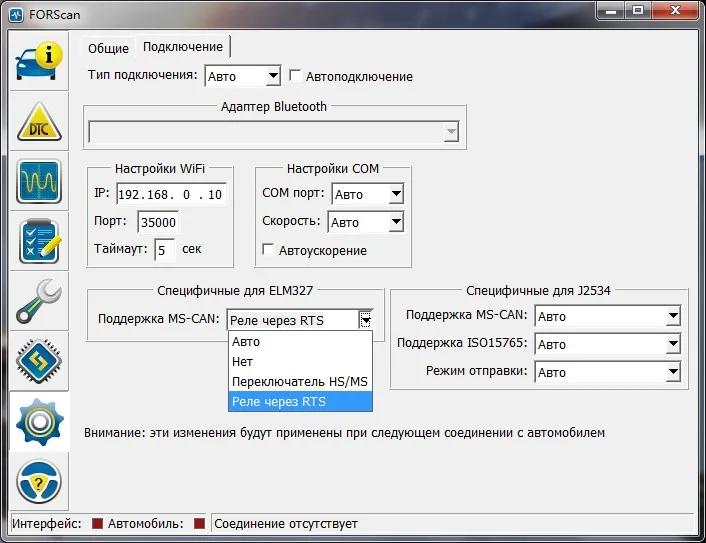Click the Интерфейс status indicator

pyautogui.click(x=97, y=524)
